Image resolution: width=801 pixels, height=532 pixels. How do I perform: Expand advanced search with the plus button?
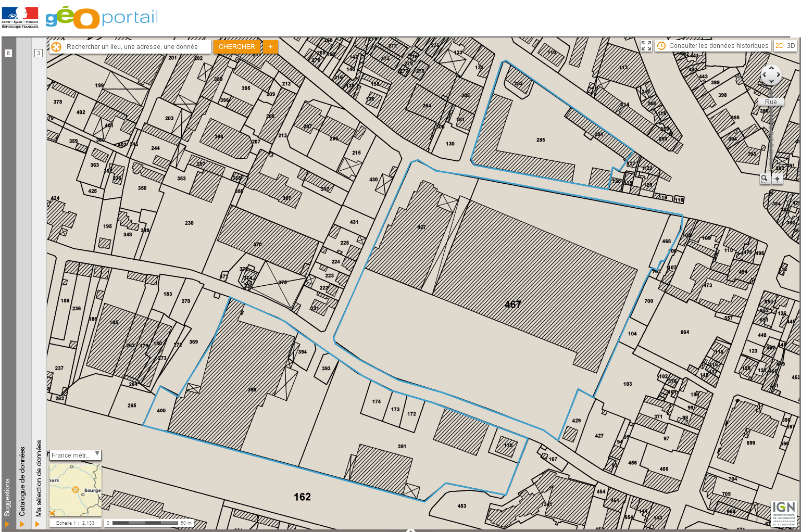[270, 47]
